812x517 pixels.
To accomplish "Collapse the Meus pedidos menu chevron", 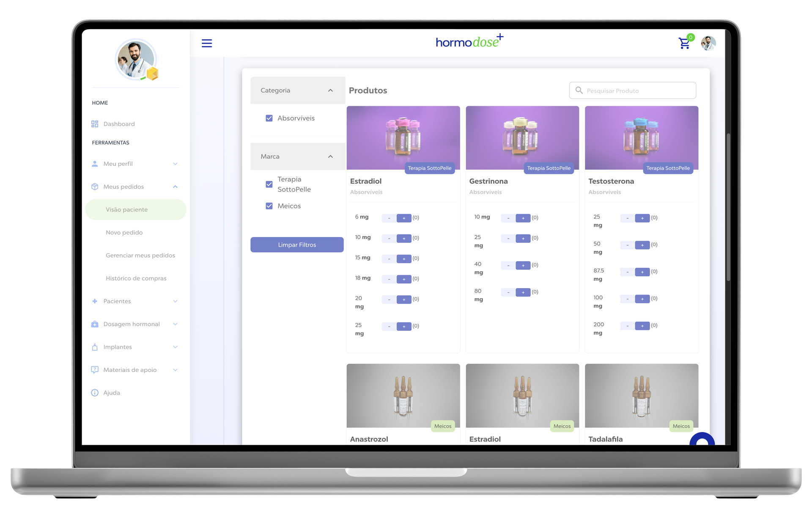I will coord(175,187).
